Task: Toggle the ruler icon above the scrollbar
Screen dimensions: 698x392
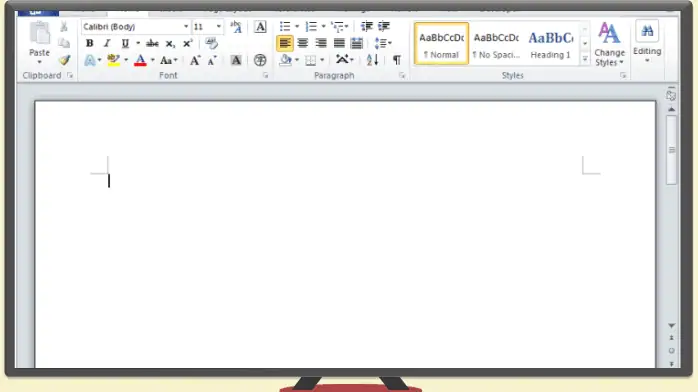Action: 671,95
